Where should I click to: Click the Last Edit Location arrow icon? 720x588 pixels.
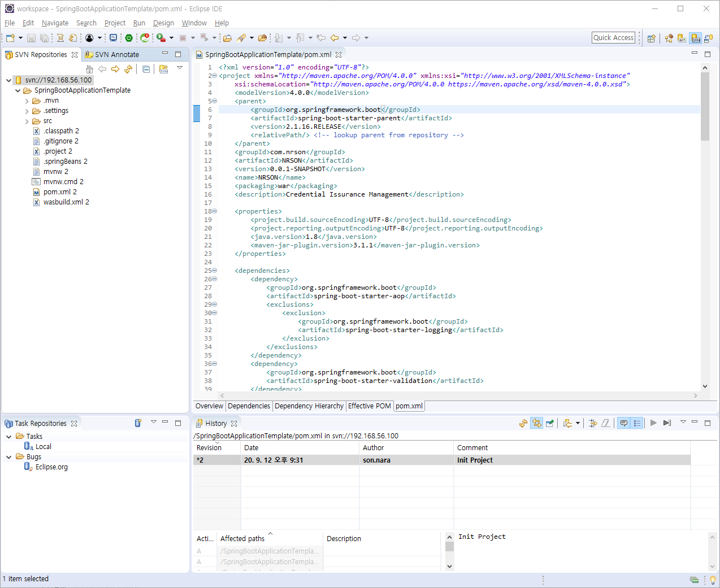tap(321, 38)
